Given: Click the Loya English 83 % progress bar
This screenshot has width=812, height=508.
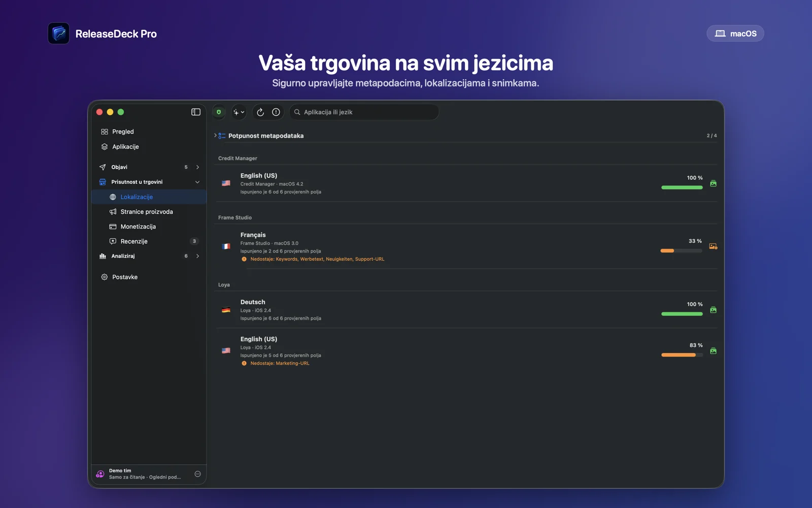Looking at the screenshot, I should (682, 355).
